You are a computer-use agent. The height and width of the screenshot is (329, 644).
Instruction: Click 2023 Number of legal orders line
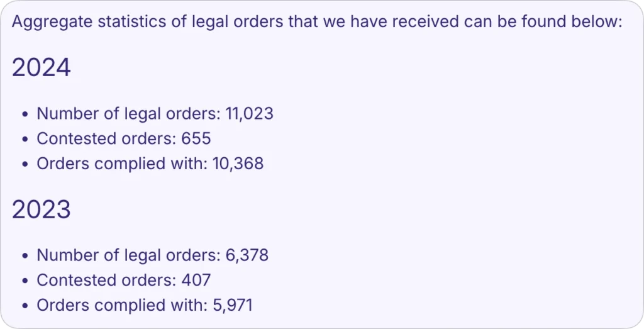pos(152,255)
